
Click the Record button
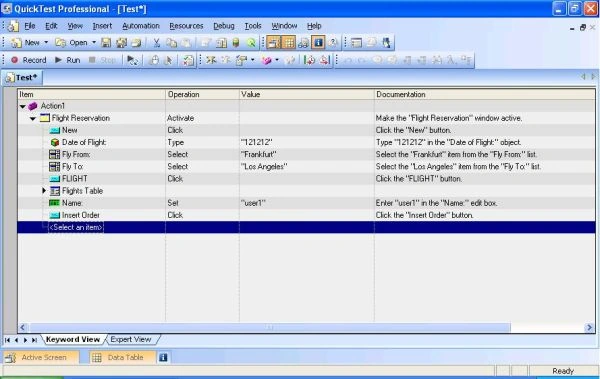coord(29,60)
